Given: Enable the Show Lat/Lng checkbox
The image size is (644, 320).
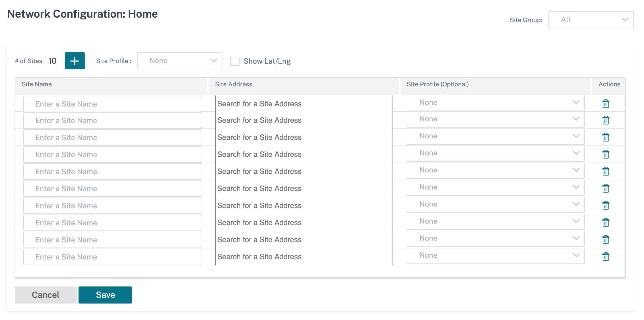Looking at the screenshot, I should pos(235,61).
